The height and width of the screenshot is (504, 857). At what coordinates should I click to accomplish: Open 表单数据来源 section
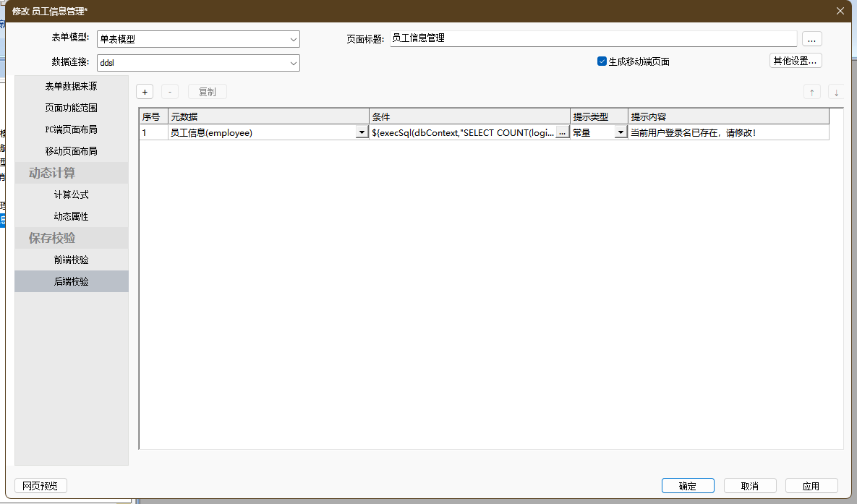(x=71, y=86)
